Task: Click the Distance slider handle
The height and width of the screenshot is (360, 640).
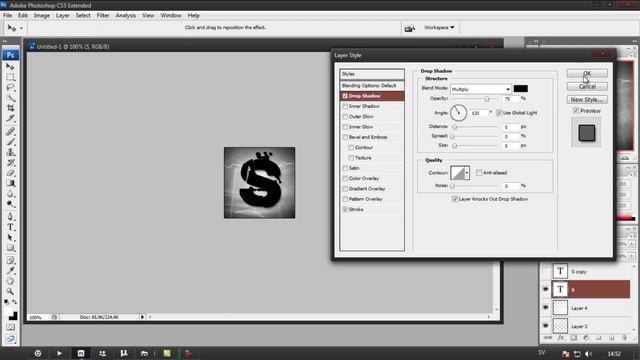Action: 455,127
